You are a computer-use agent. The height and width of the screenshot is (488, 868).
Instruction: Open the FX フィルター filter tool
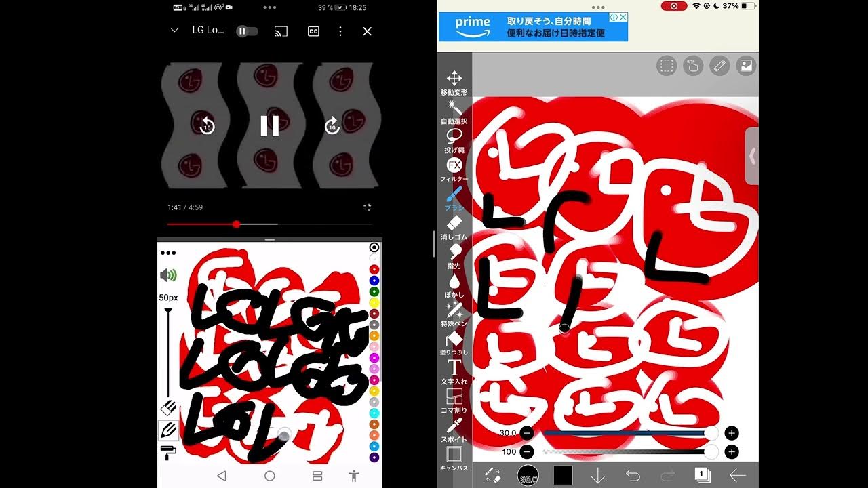tap(454, 169)
